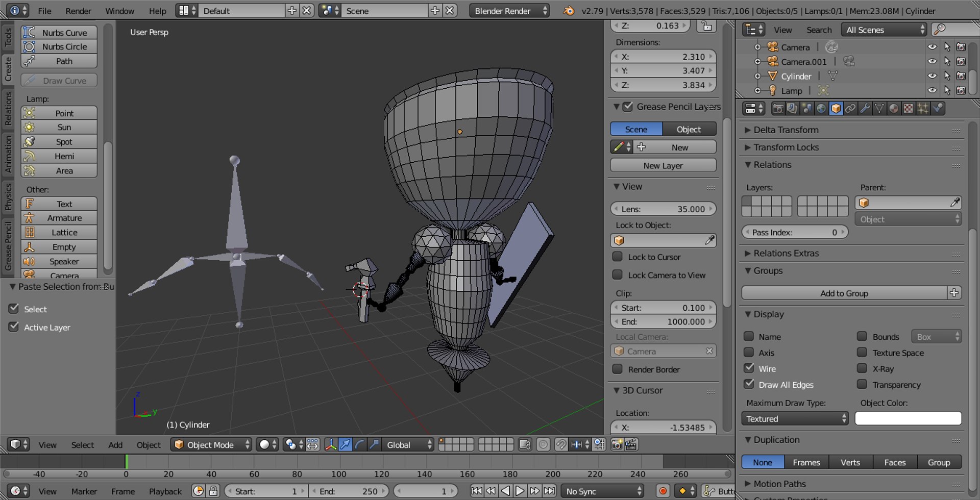Expand the Cylinder tree item in outliner
980x500 pixels.
(757, 76)
